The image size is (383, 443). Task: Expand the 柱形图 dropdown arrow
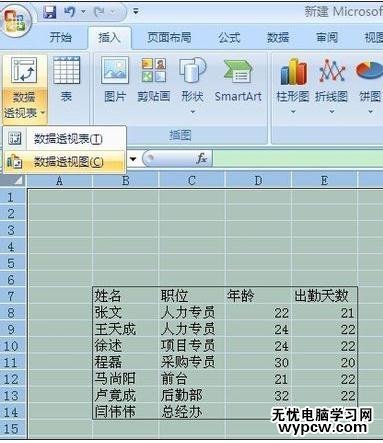click(293, 112)
